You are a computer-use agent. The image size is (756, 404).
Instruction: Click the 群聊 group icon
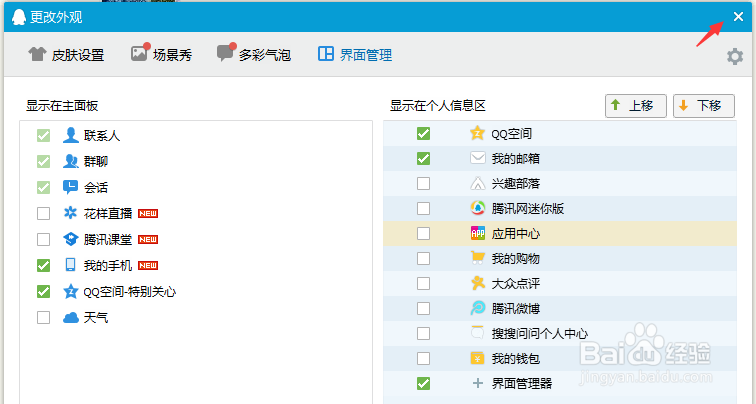coord(70,161)
